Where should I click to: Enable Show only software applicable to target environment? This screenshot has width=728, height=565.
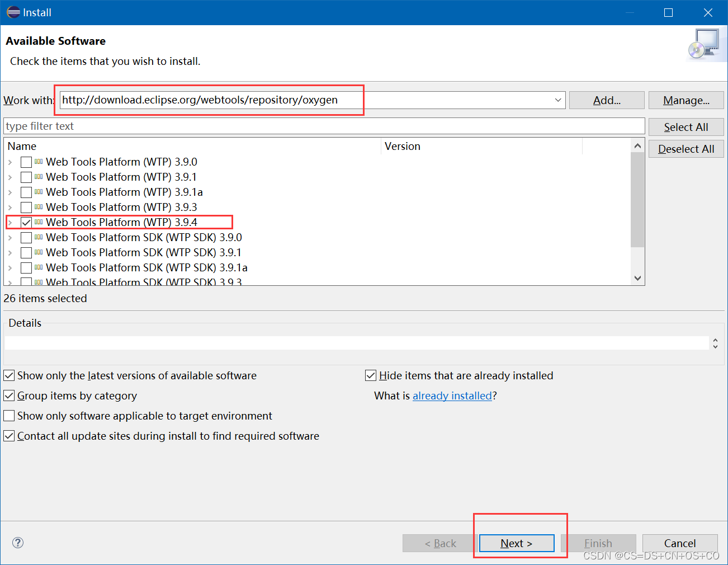tap(9, 416)
